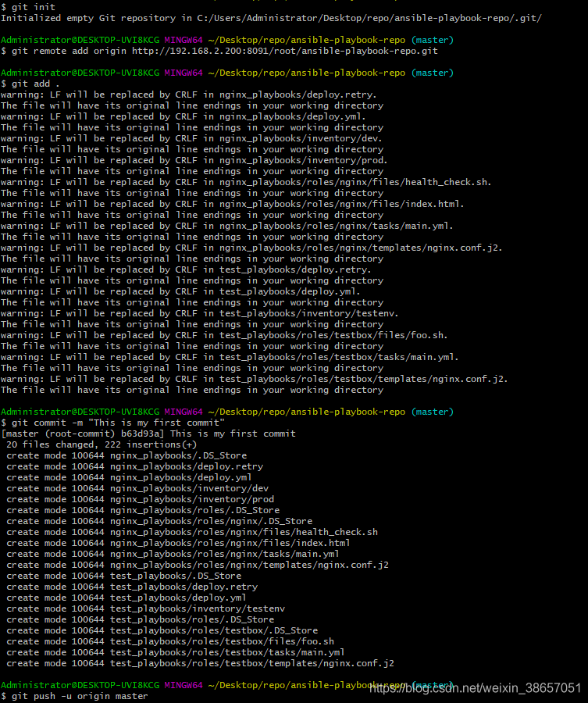Click the 'git push -u origin master' command line
The height and width of the screenshot is (703, 588).
click(74, 696)
